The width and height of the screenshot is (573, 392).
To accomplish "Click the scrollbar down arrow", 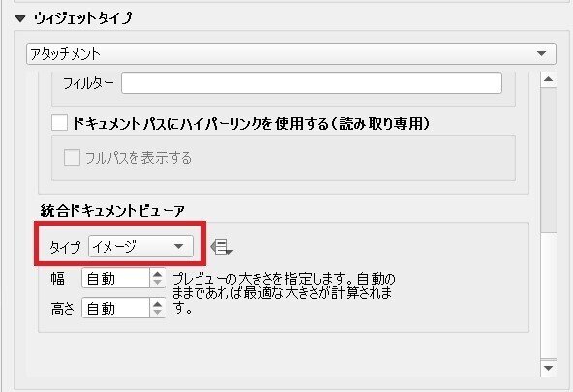I will pyautogui.click(x=548, y=368).
